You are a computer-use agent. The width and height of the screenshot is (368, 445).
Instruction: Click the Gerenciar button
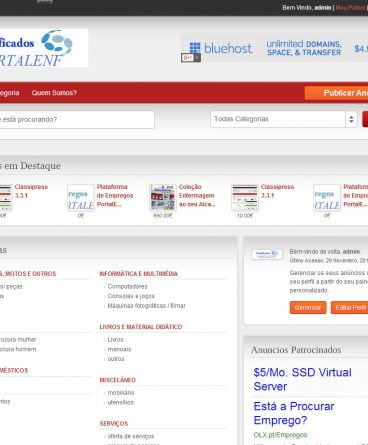tap(308, 308)
